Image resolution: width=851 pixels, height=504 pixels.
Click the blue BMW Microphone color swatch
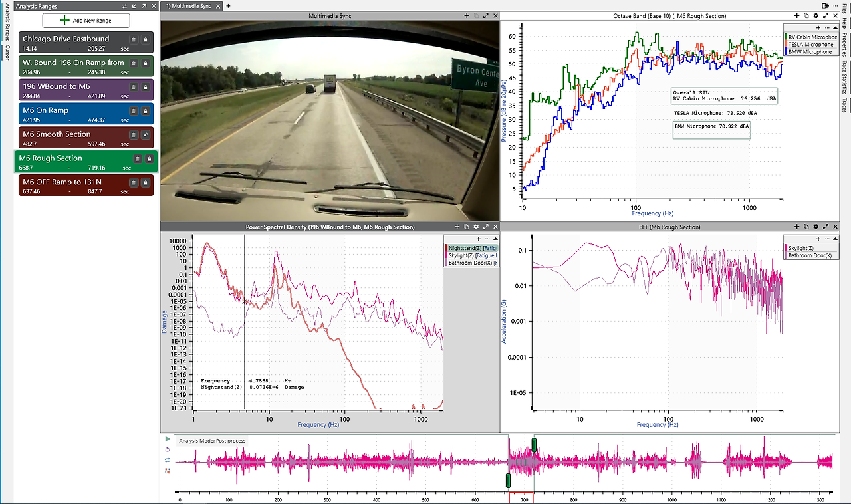(x=787, y=52)
